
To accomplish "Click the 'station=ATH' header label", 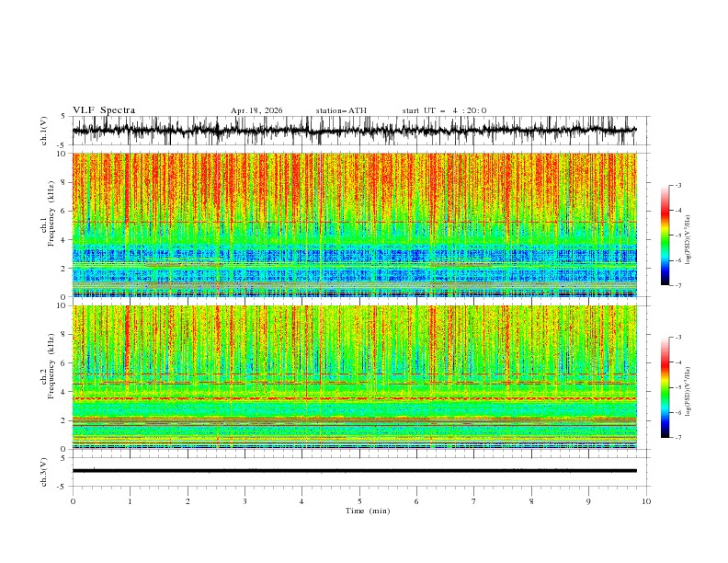I will click(341, 110).
